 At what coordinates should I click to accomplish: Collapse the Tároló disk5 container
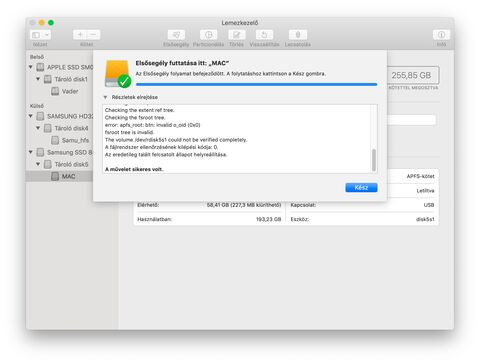point(38,164)
